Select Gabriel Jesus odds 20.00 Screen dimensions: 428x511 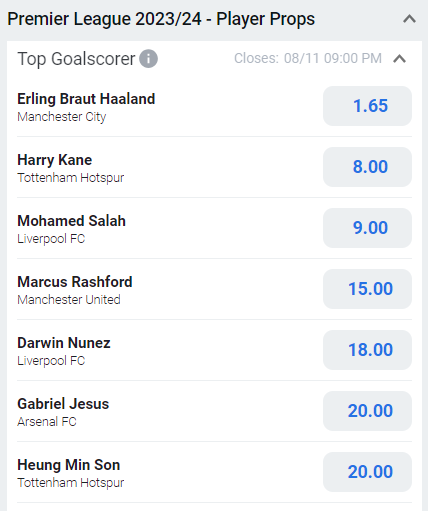[x=367, y=411]
